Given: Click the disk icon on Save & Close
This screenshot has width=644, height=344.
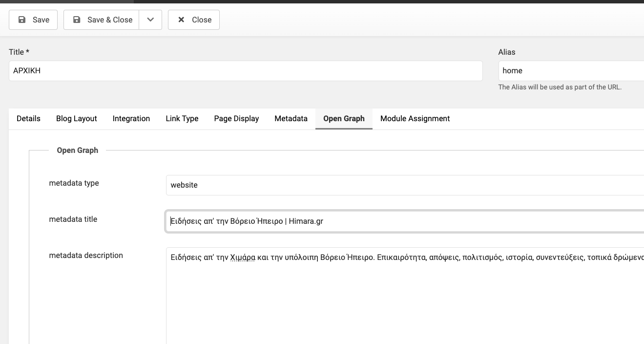Looking at the screenshot, I should tap(77, 20).
